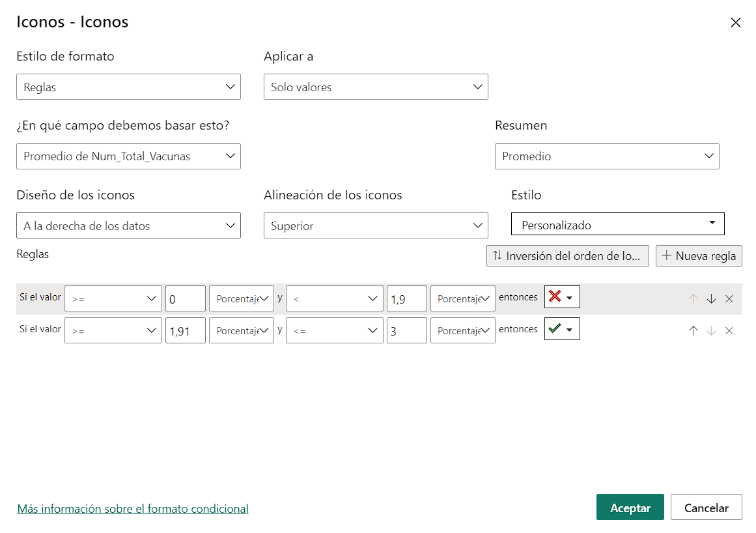Open the field dropdown showing Promedio de Num_Total_Vacunas
This screenshot has width=756, height=533.
[x=128, y=156]
